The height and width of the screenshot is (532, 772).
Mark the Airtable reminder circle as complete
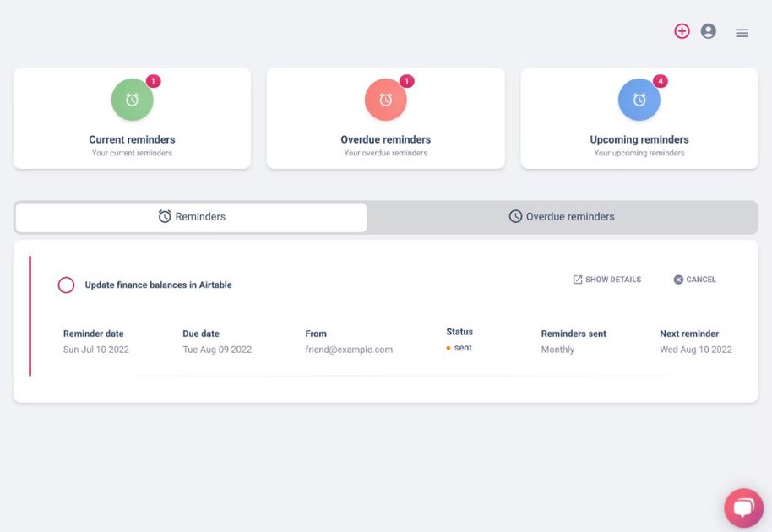66,285
